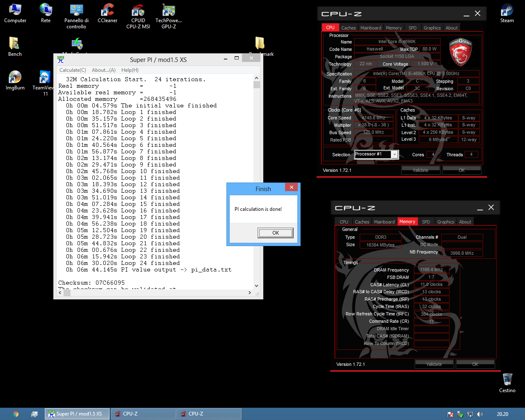Screen dimensions: 525x420
Task: Switch to Memory tab in top CPU-Z
Action: pyautogui.click(x=394, y=28)
